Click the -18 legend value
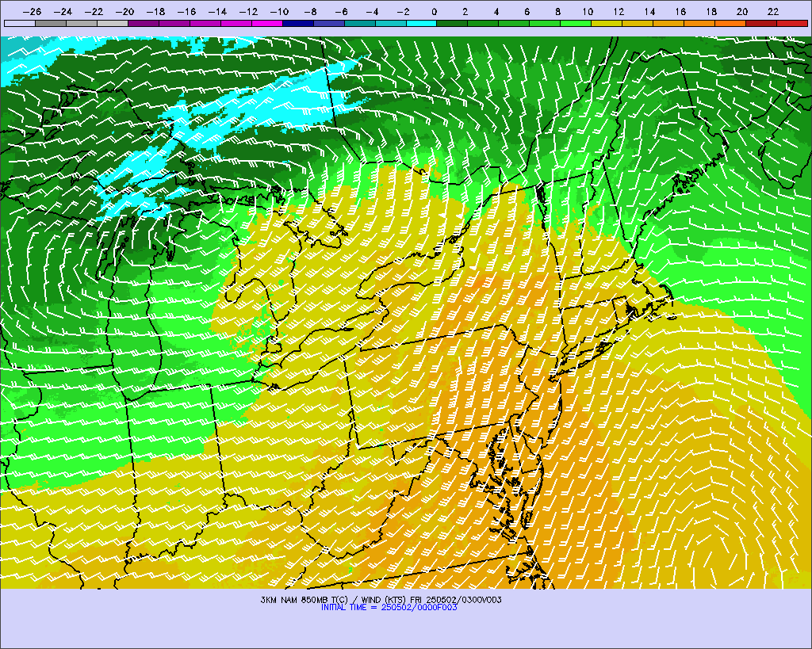This screenshot has width=812, height=649. [x=156, y=11]
